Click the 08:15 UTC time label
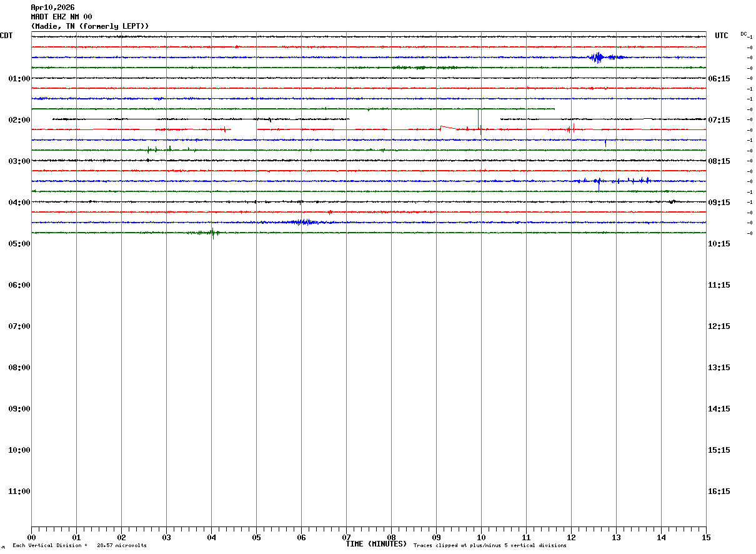The height and width of the screenshot is (554, 756). click(719, 161)
